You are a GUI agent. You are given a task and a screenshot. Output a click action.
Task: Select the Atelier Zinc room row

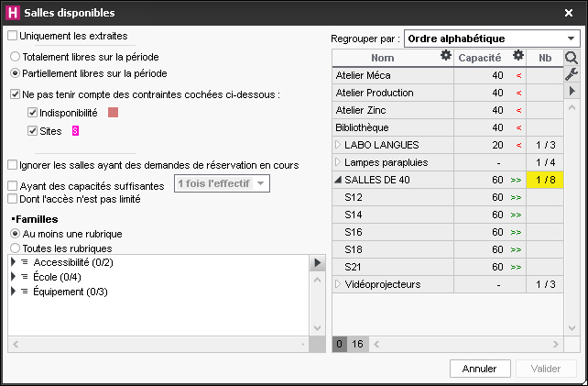pyautogui.click(x=447, y=110)
